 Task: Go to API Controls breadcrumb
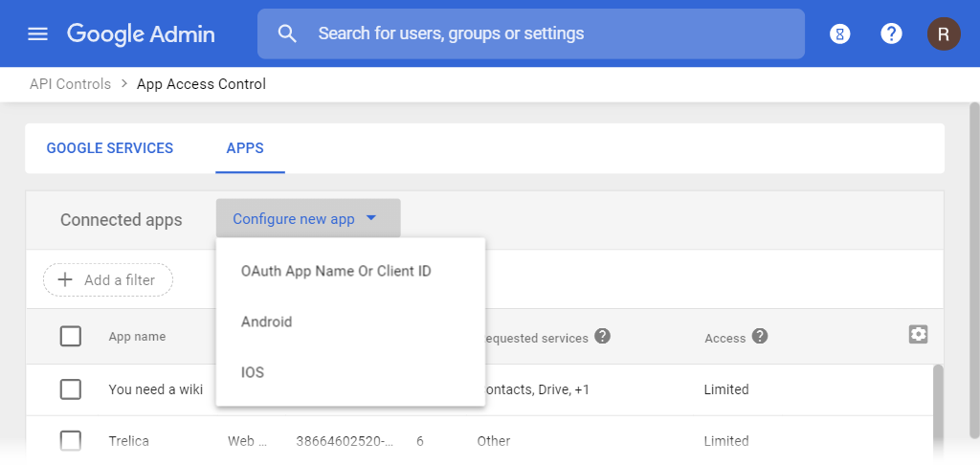click(70, 84)
